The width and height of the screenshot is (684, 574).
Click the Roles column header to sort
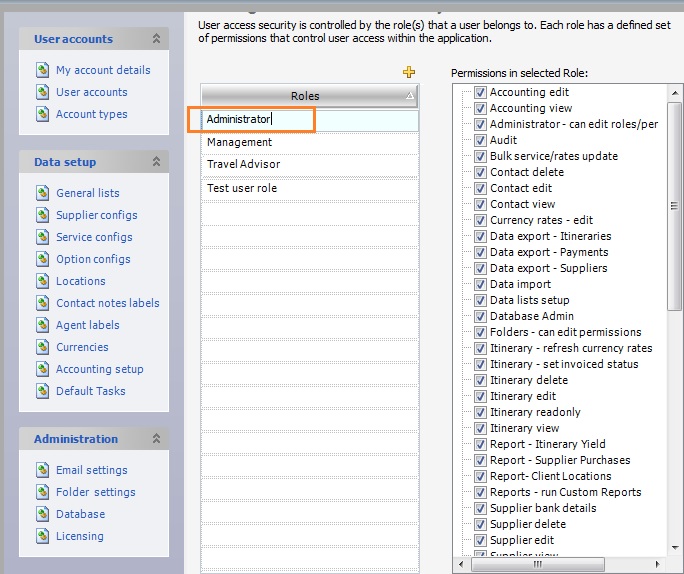point(305,96)
